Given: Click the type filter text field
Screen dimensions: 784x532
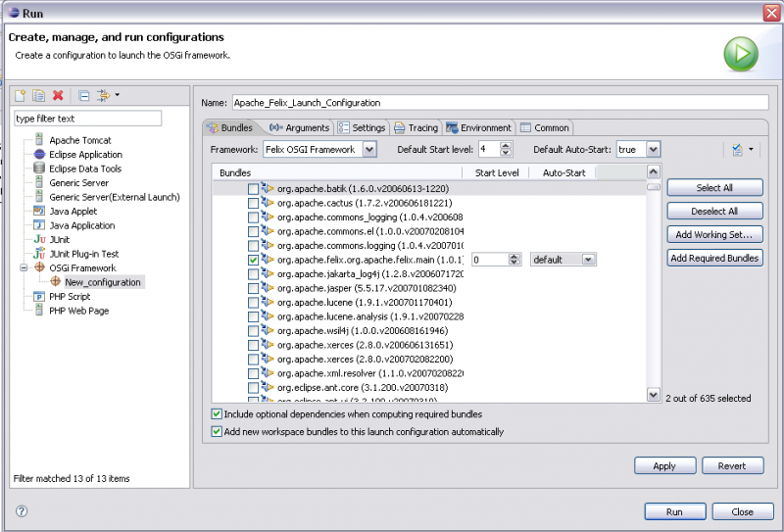Looking at the screenshot, I should click(x=88, y=119).
